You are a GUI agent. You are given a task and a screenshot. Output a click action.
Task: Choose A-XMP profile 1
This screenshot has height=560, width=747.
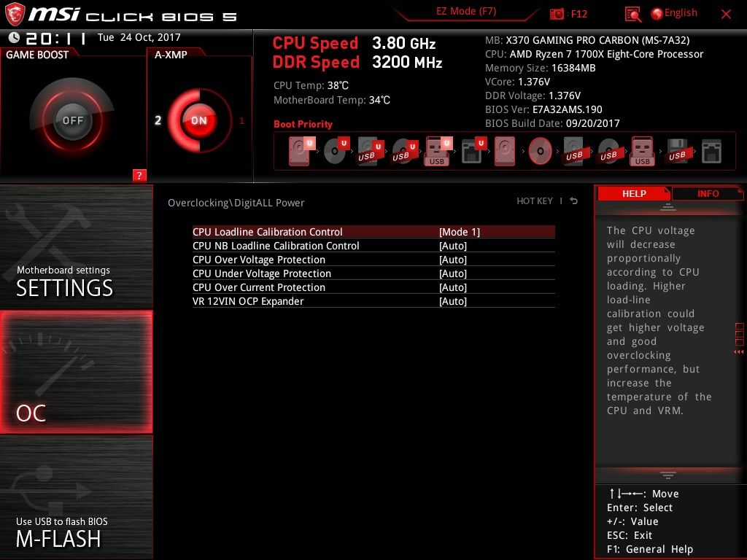coord(242,120)
